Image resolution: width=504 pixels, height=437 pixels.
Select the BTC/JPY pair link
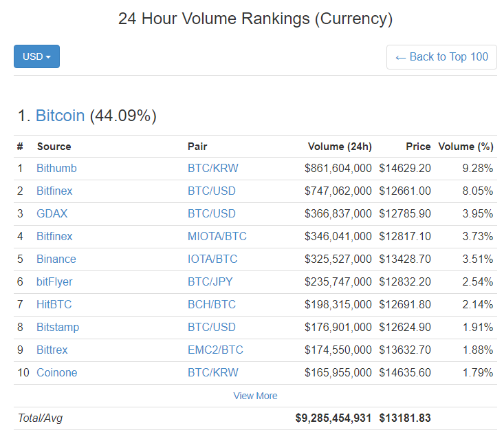click(211, 281)
